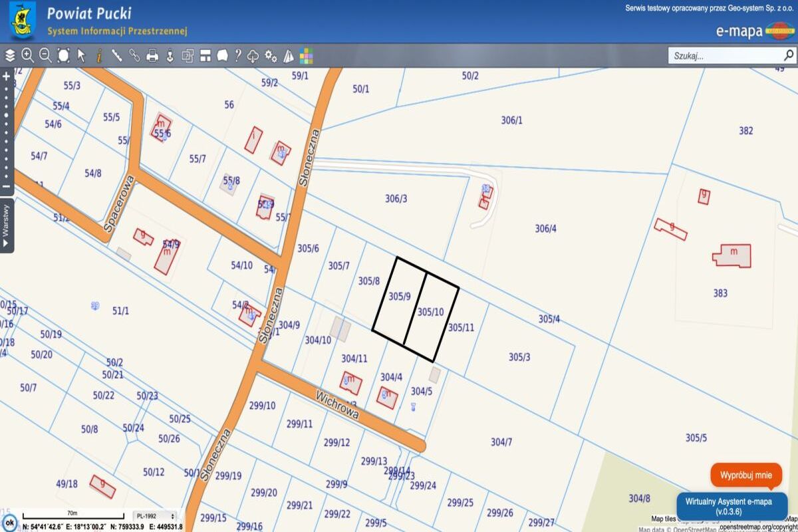Screen dimensions: 798x532
Task: Click the full extent view icon
Action: (63, 55)
